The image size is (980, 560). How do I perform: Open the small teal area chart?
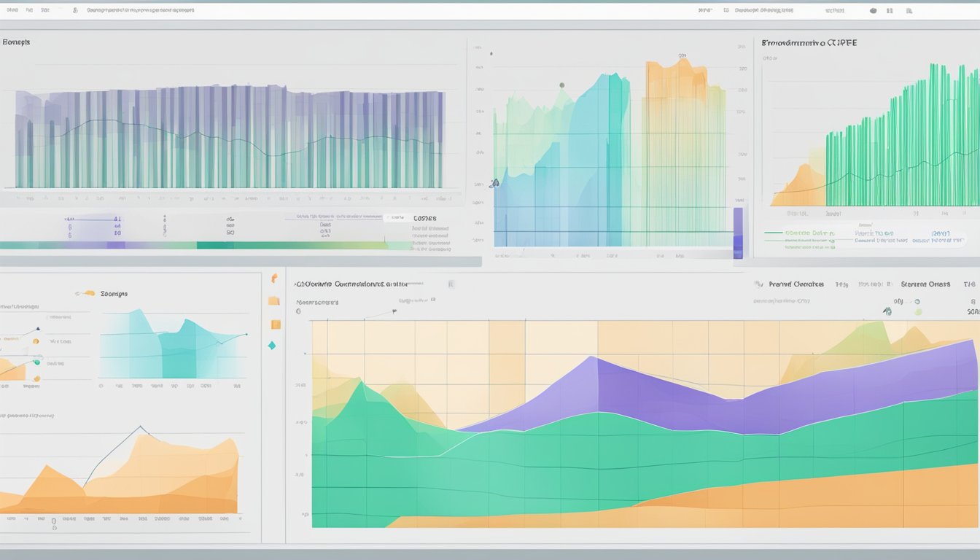(x=173, y=344)
